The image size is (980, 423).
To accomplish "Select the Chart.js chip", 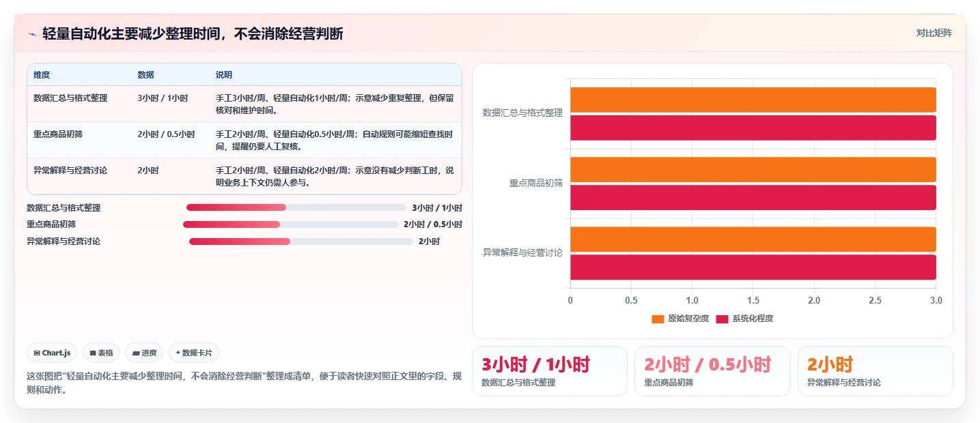I will [52, 353].
